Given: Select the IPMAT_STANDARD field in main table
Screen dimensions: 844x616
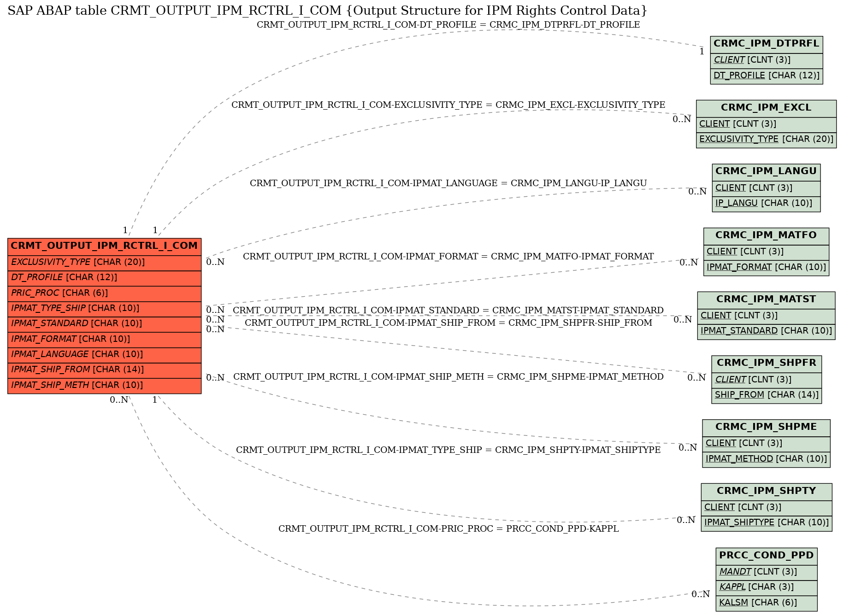Looking at the screenshot, I should [104, 324].
